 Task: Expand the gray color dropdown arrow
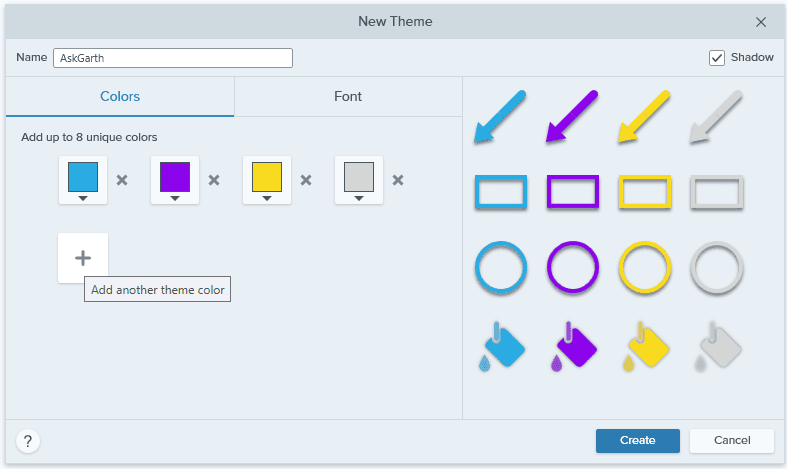[x=359, y=199]
